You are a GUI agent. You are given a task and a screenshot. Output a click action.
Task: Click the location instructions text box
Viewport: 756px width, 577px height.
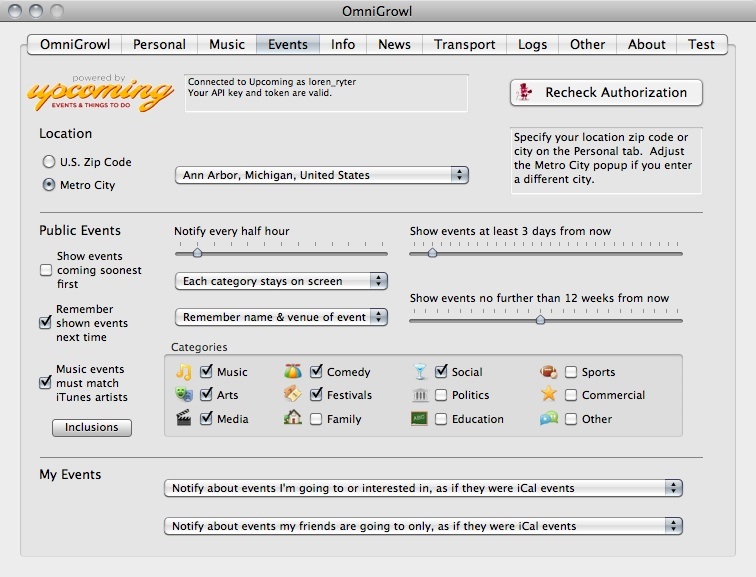click(606, 161)
